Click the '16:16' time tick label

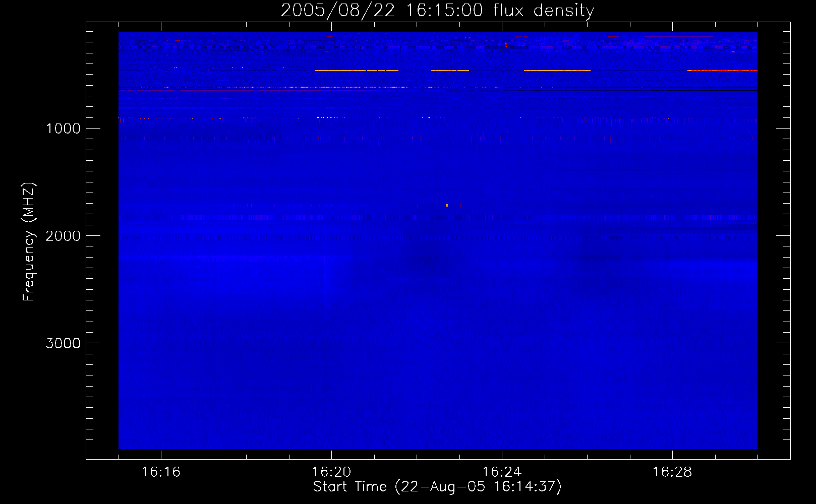161,472
